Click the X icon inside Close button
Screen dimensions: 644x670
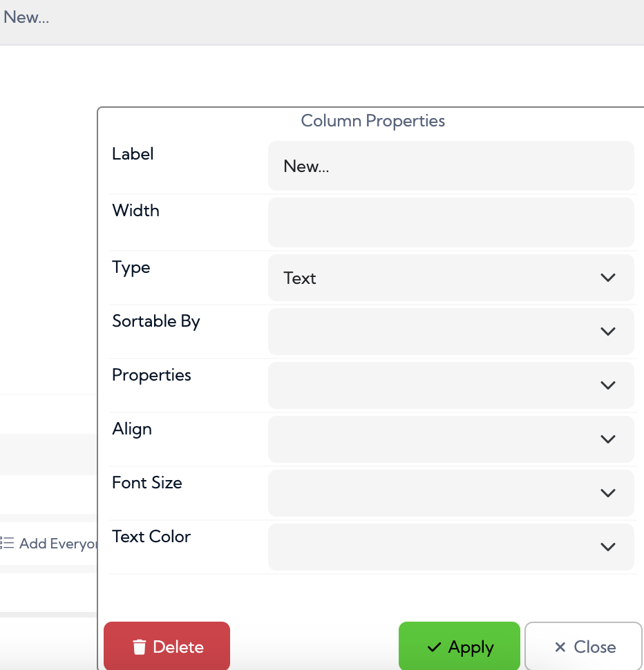[x=559, y=647]
